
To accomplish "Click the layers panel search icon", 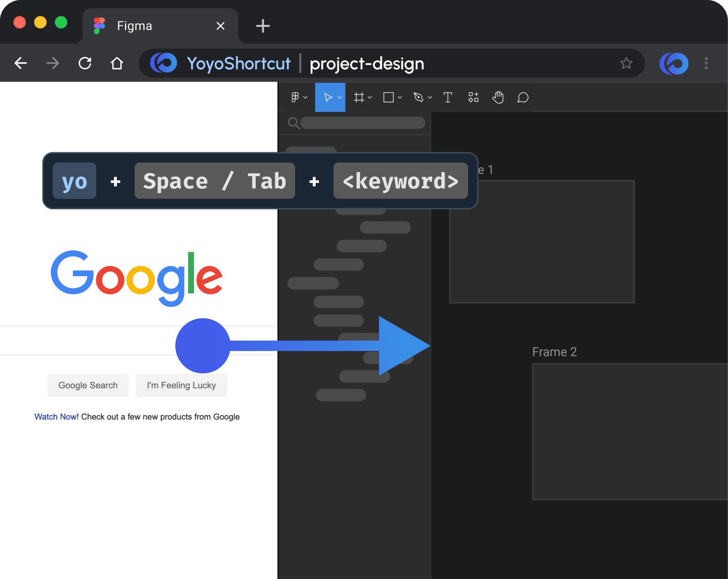I will point(294,123).
